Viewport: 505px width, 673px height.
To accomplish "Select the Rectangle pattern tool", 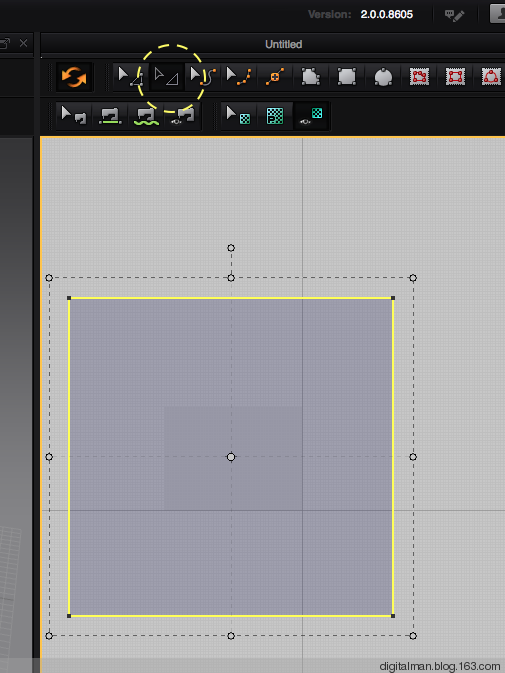I will pyautogui.click(x=347, y=77).
